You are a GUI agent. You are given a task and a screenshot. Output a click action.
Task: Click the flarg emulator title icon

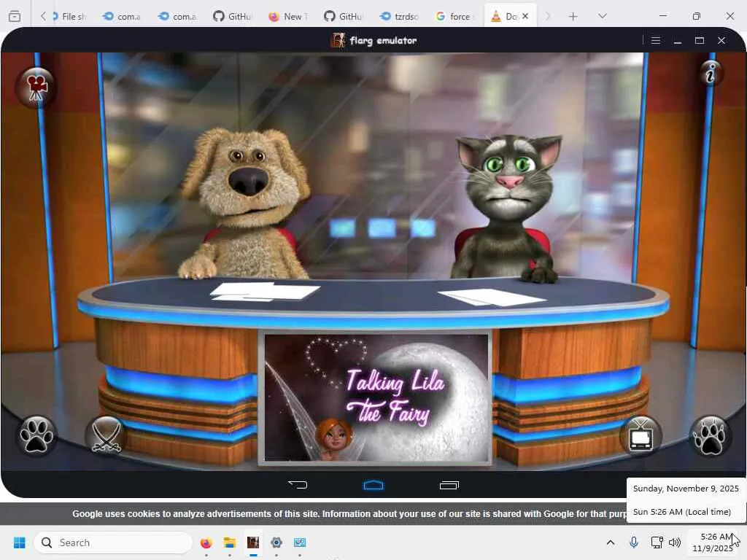coord(338,41)
